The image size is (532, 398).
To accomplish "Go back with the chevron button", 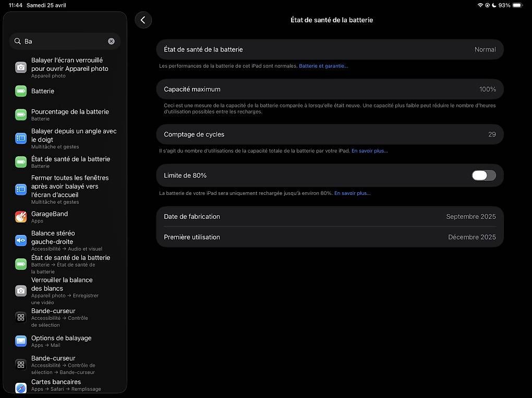I will coord(143,20).
